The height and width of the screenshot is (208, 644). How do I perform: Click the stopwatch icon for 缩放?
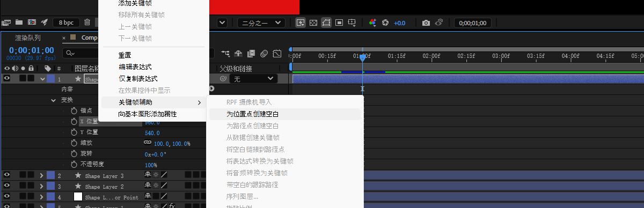[74, 143]
